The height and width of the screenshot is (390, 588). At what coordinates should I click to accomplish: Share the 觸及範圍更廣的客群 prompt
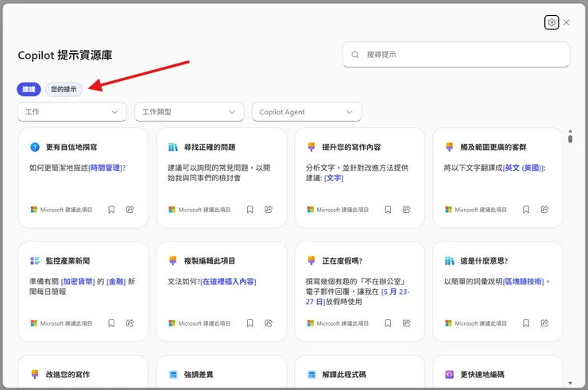[x=544, y=209]
